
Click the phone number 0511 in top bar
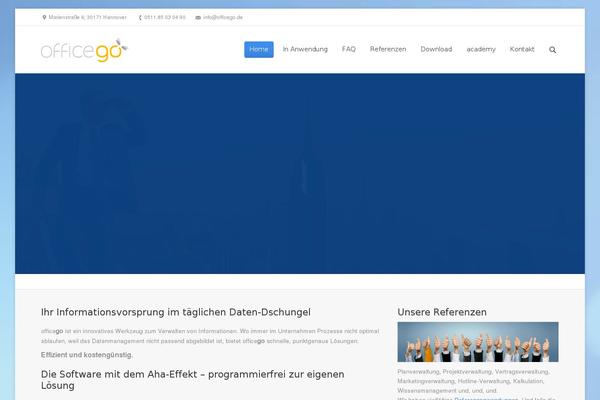[x=165, y=18]
